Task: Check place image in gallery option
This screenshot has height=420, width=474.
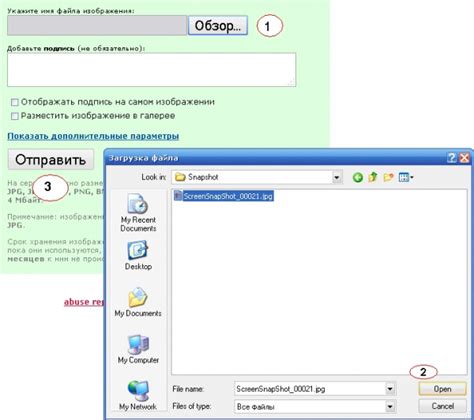Action: [x=15, y=116]
